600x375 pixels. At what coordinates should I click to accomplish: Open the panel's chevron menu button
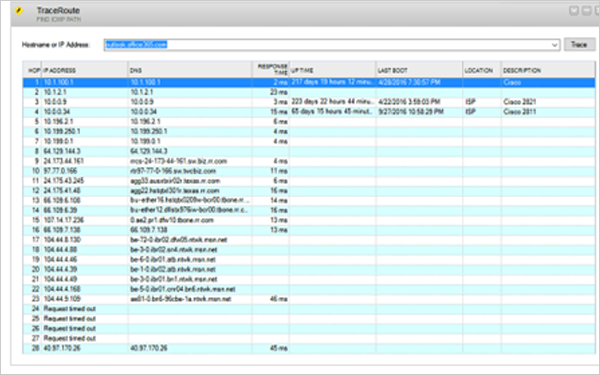tap(574, 11)
